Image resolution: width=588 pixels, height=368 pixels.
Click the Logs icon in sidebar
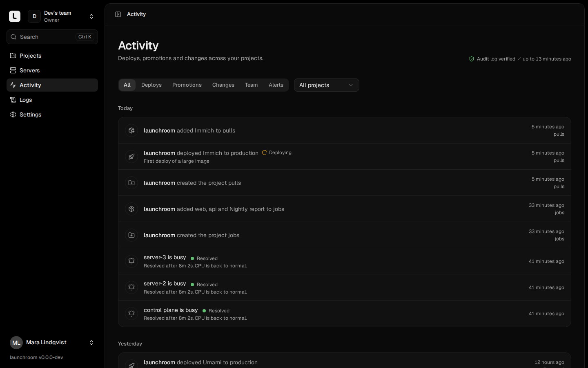[x=13, y=100]
